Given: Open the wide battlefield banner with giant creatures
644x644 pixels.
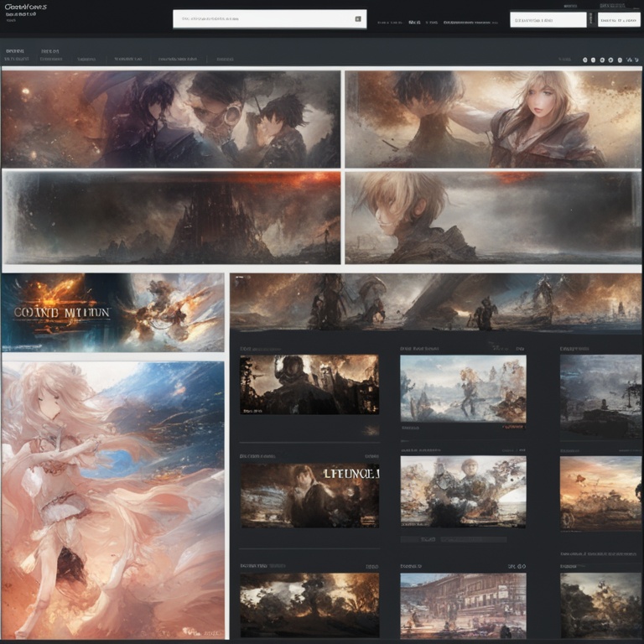Looking at the screenshot, I should [435, 302].
